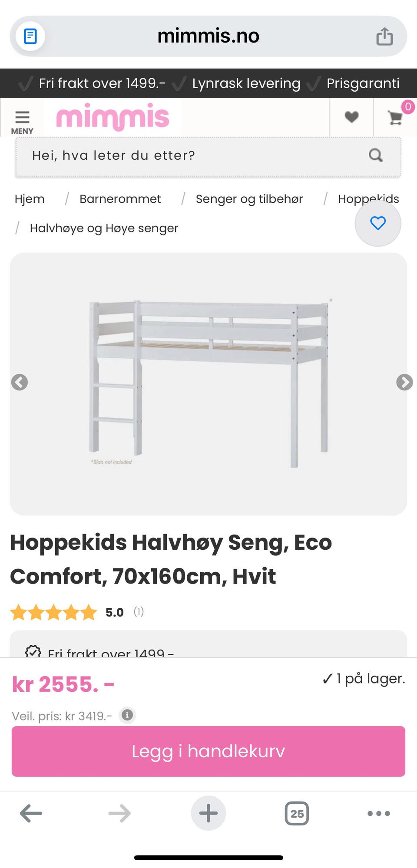The width and height of the screenshot is (417, 868).
Task: Show previous product image
Action: click(20, 383)
